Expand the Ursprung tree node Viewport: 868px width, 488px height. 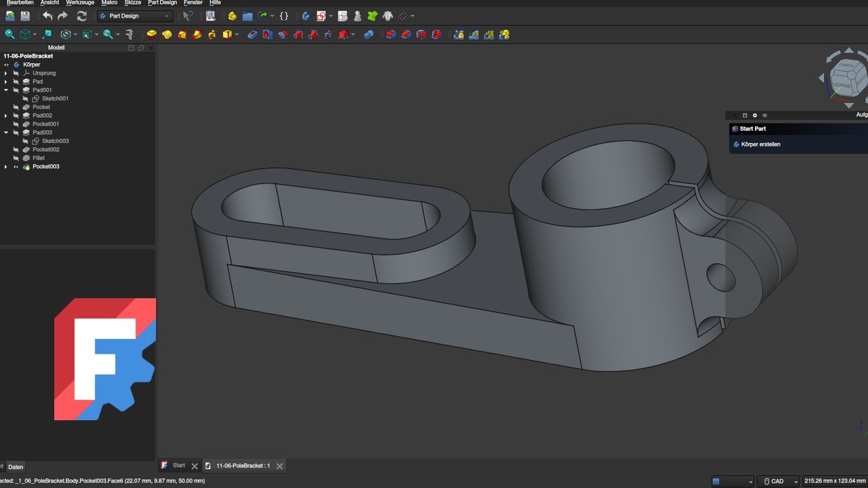click(6, 73)
